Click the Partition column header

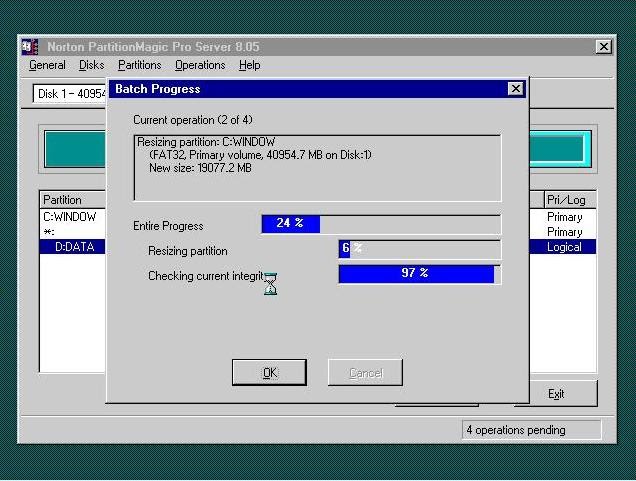tap(73, 200)
